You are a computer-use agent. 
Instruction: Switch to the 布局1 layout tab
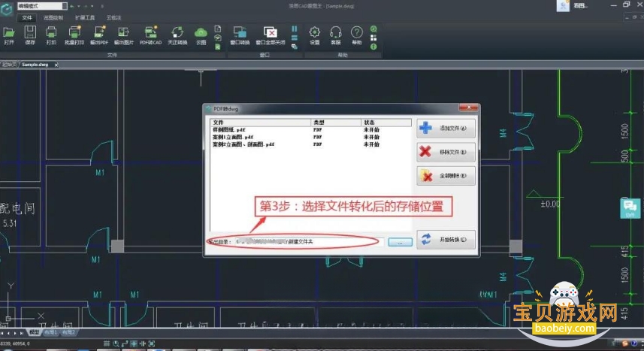click(x=50, y=332)
